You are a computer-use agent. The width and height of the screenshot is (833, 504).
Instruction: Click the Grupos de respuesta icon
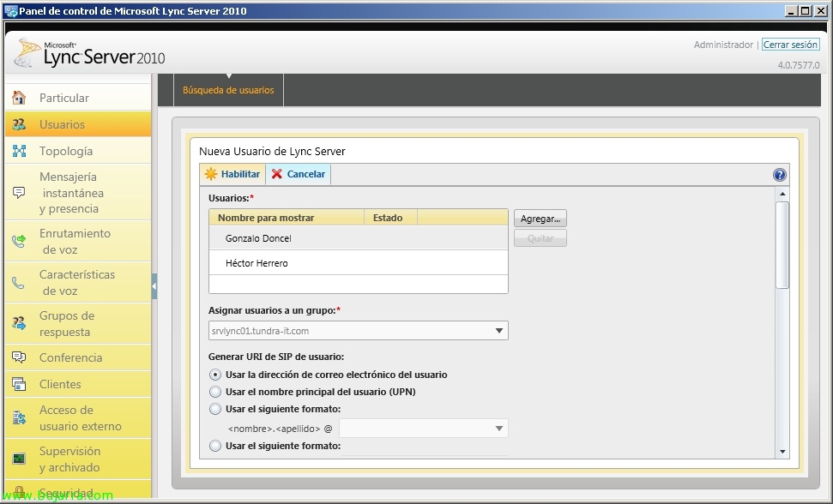[19, 323]
